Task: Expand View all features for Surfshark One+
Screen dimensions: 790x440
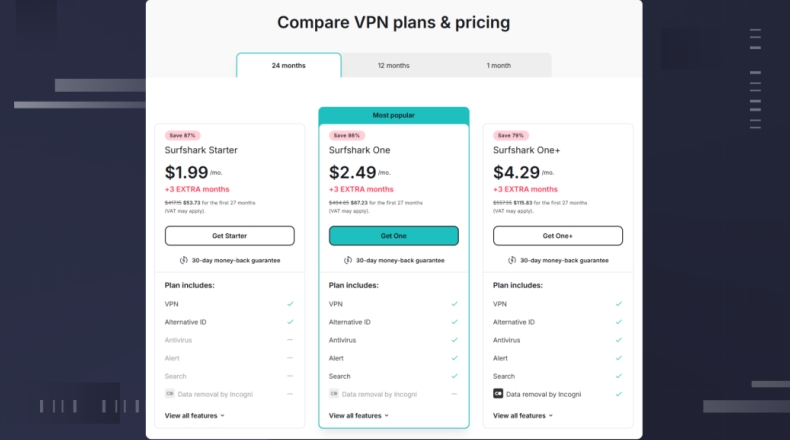Action: tap(522, 415)
